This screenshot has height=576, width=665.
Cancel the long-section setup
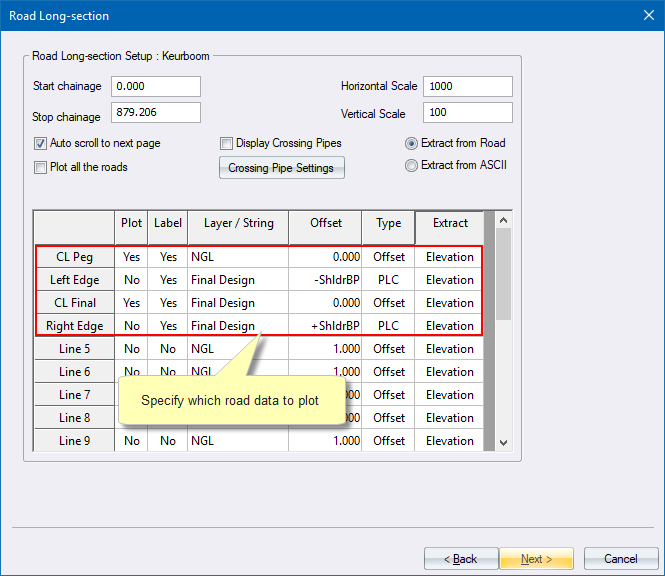click(620, 558)
